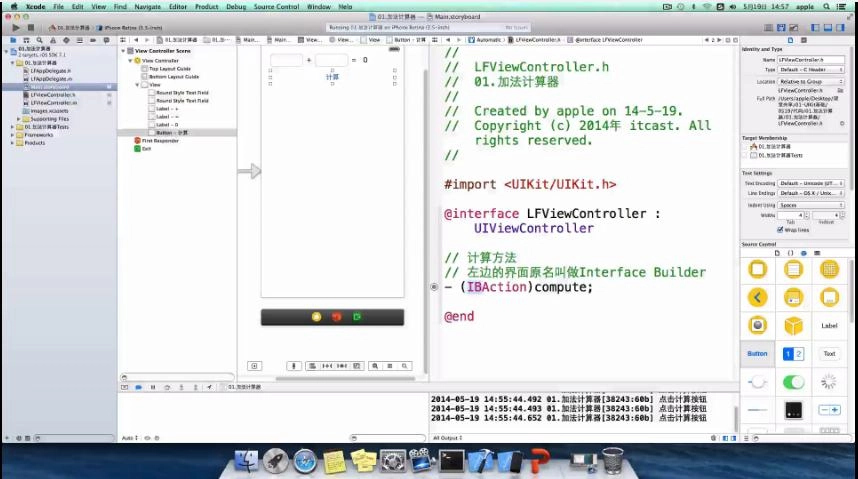Pick the Text Field object in library
The width and height of the screenshot is (858, 479).
click(x=829, y=354)
